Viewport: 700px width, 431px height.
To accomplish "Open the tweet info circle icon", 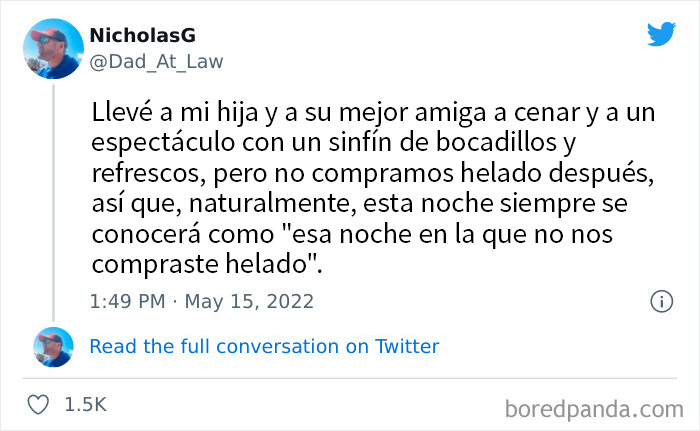I will coord(661,301).
